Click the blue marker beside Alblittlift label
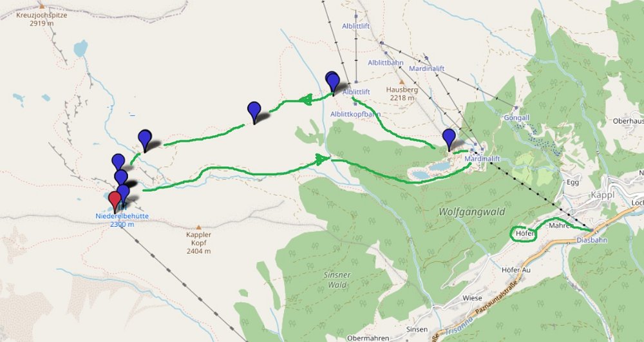 pyautogui.click(x=332, y=83)
